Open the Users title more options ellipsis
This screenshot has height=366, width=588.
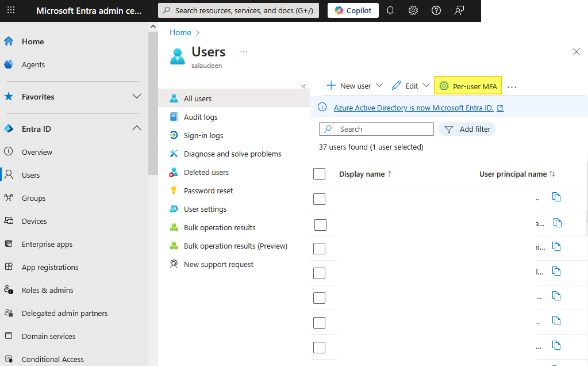click(x=244, y=52)
